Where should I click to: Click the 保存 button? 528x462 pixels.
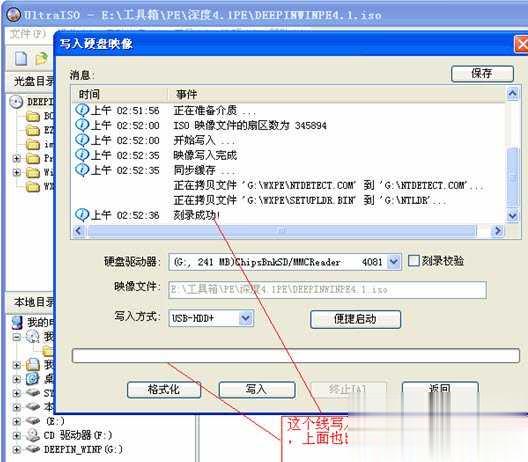click(x=482, y=73)
